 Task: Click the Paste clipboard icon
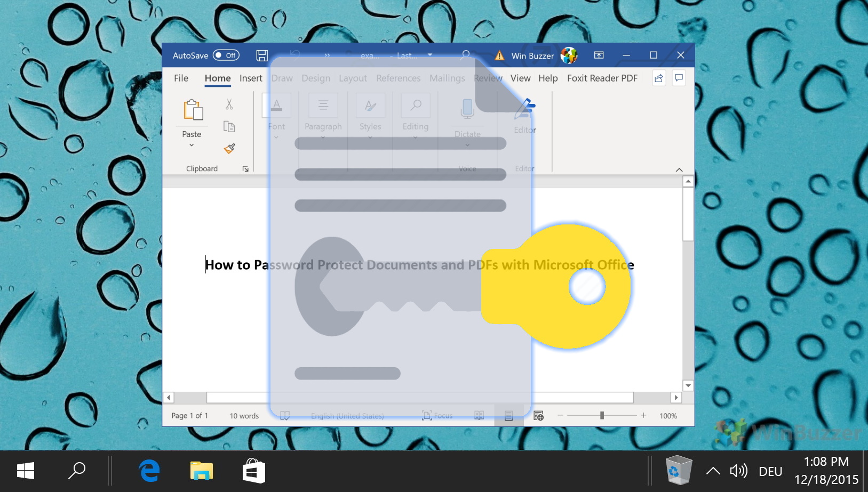pos(192,110)
